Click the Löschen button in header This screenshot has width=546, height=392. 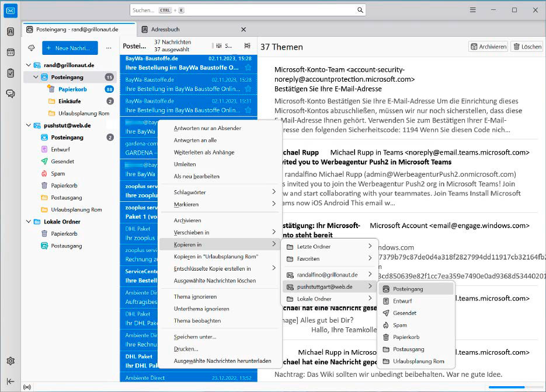click(x=527, y=47)
